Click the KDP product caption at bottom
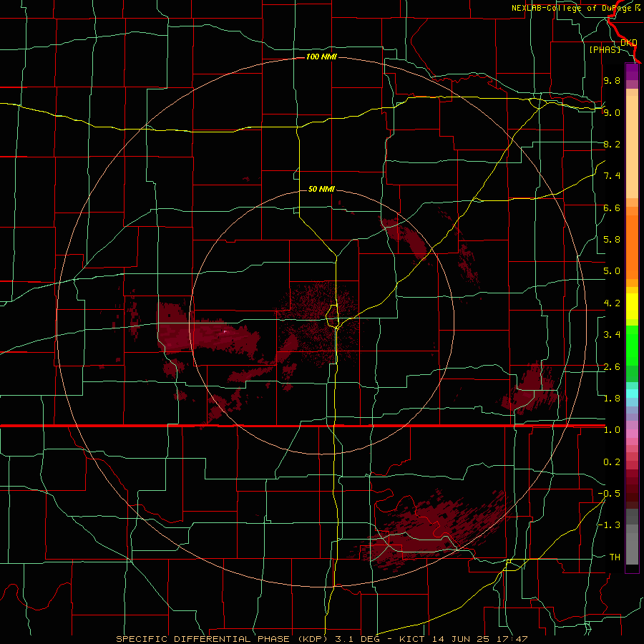644x644 pixels. 321,639
